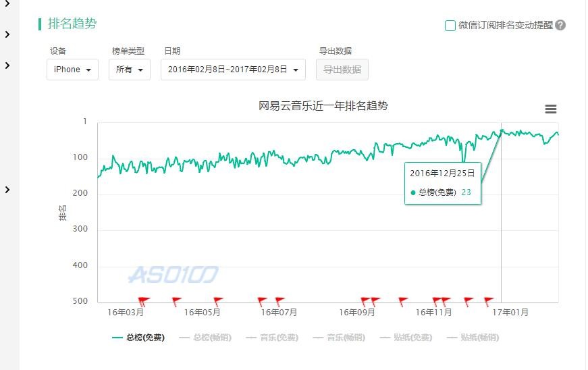Open the chart hamburger export menu
Image resolution: width=588 pixels, height=370 pixels.
550,109
